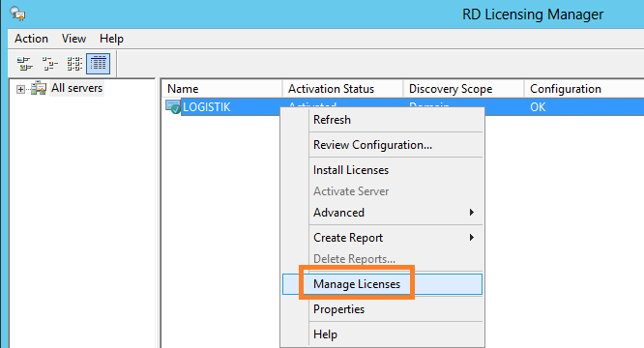This screenshot has height=348, width=644.
Task: Sort by Discovery Scope column header
Action: coord(463,89)
